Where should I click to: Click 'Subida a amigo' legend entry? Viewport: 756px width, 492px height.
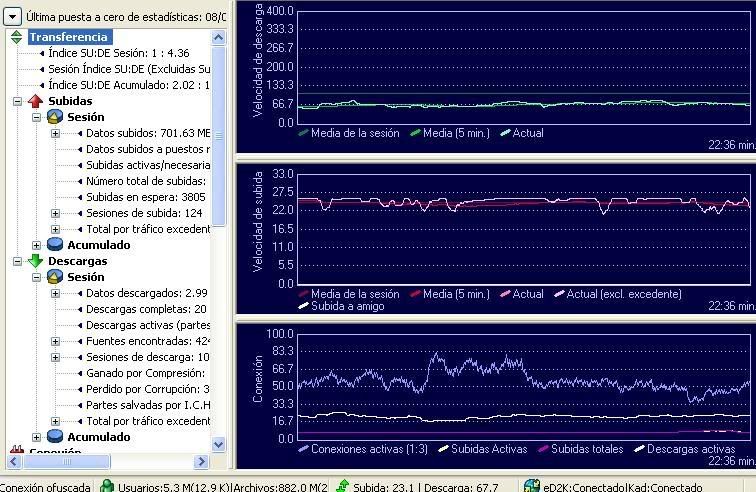point(341,306)
